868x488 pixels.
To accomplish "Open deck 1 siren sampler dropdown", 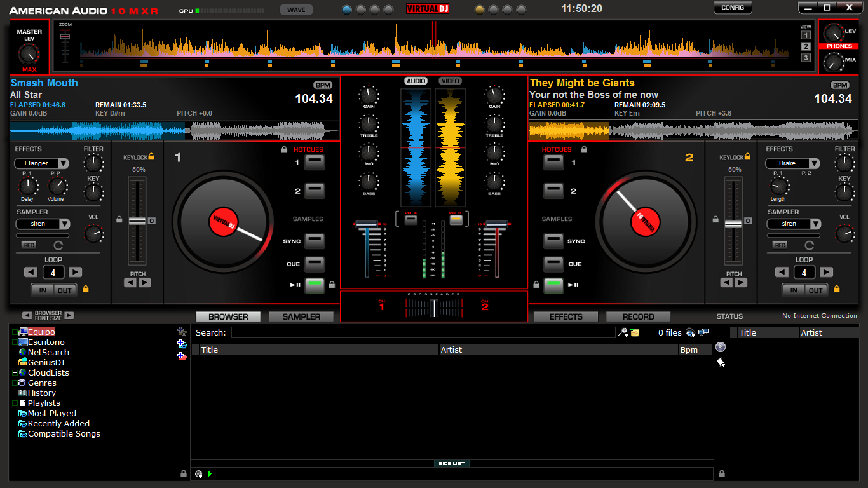I will [64, 224].
